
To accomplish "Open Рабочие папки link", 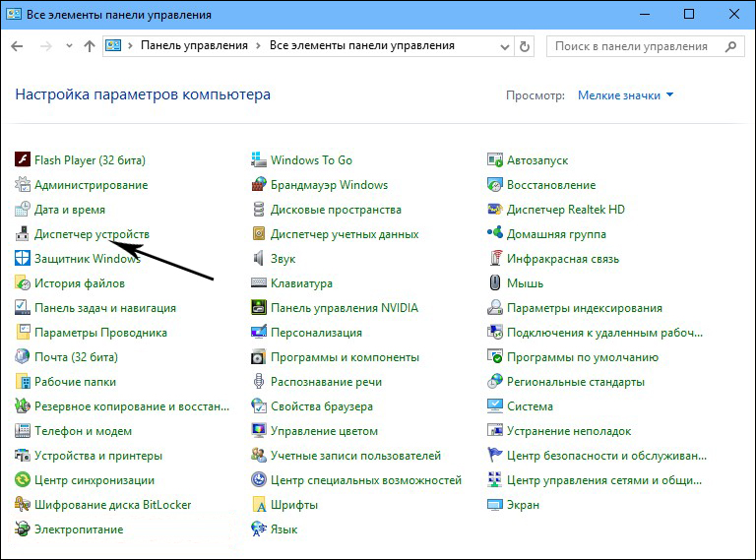I will (75, 382).
